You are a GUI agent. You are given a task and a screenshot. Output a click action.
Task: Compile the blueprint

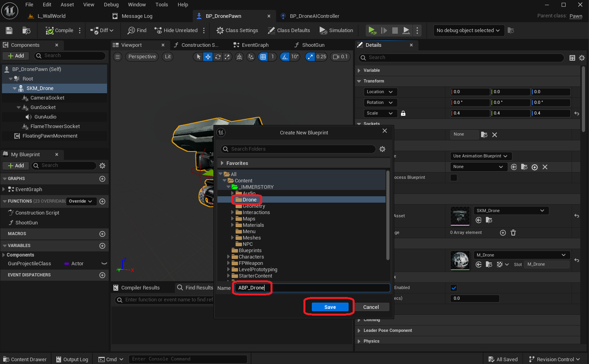(59, 31)
